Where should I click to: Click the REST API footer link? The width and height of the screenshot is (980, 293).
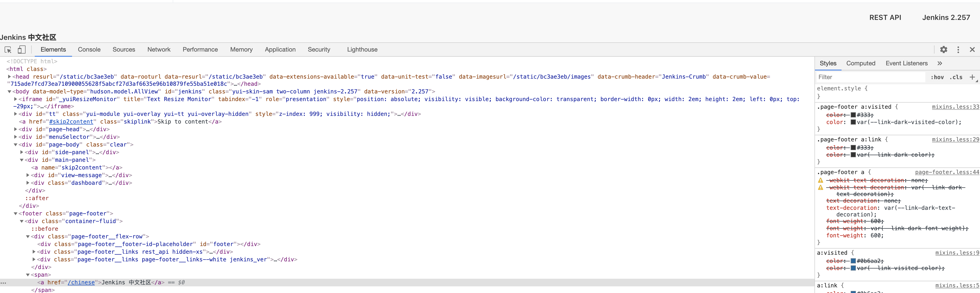pyautogui.click(x=885, y=17)
